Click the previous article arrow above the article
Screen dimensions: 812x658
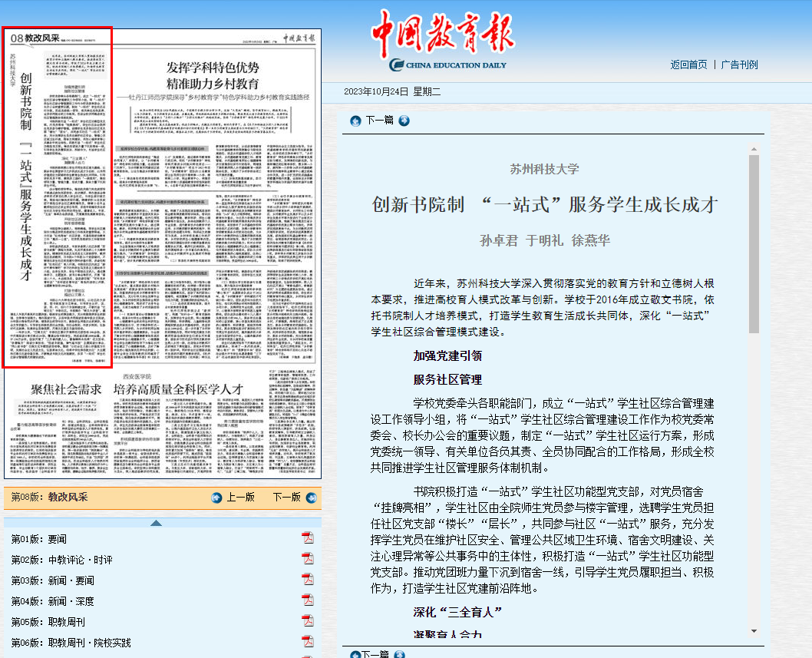(355, 121)
